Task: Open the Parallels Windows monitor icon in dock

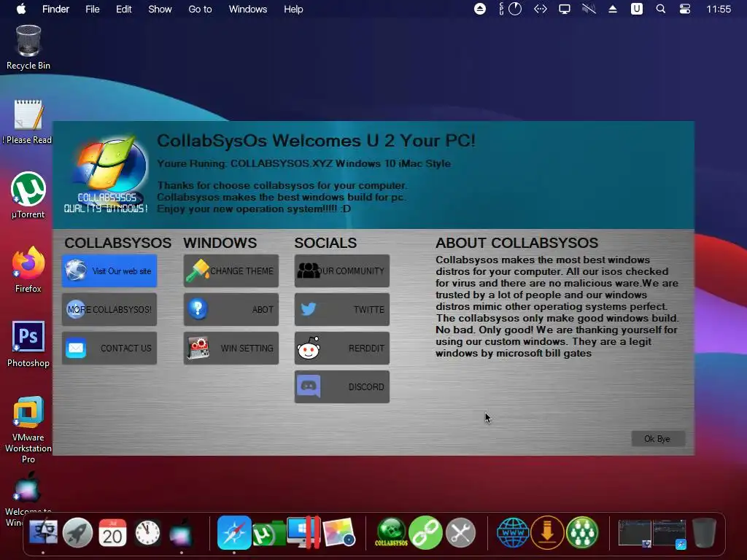Action: [x=304, y=532]
